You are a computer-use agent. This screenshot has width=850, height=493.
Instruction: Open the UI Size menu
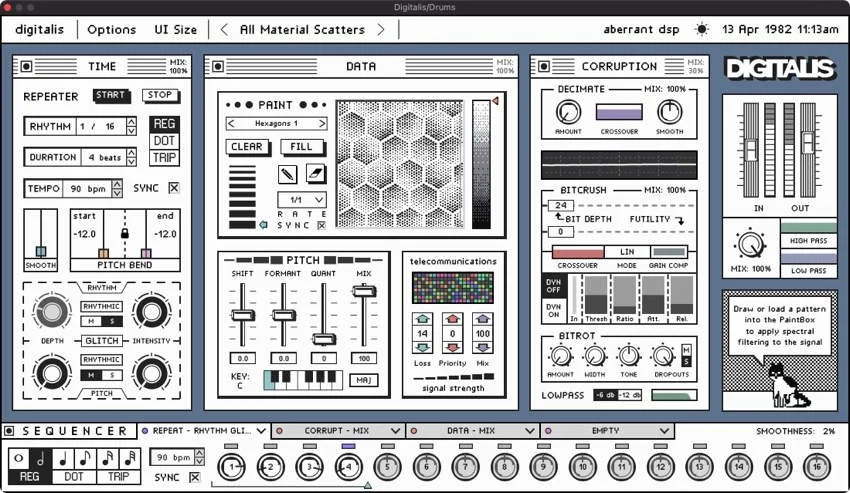[x=176, y=29]
